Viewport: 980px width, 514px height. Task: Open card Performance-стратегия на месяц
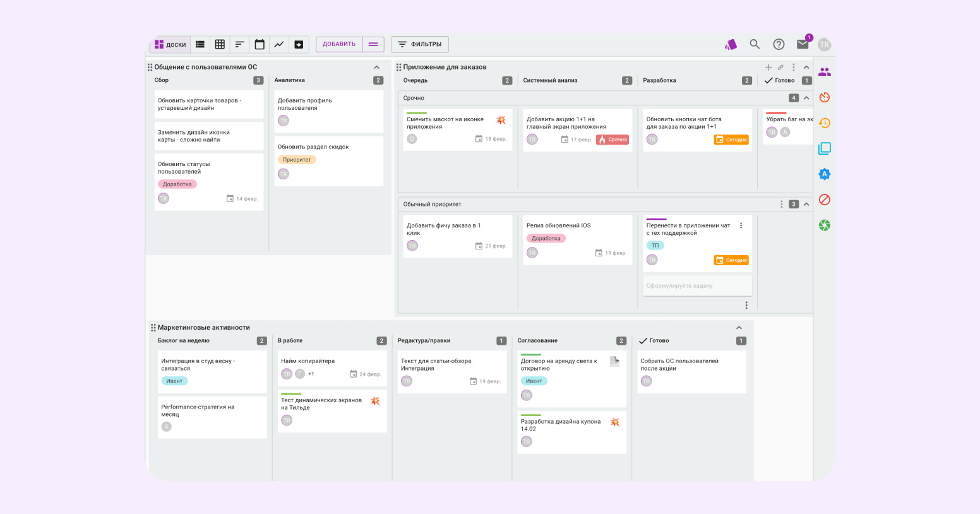click(x=212, y=417)
